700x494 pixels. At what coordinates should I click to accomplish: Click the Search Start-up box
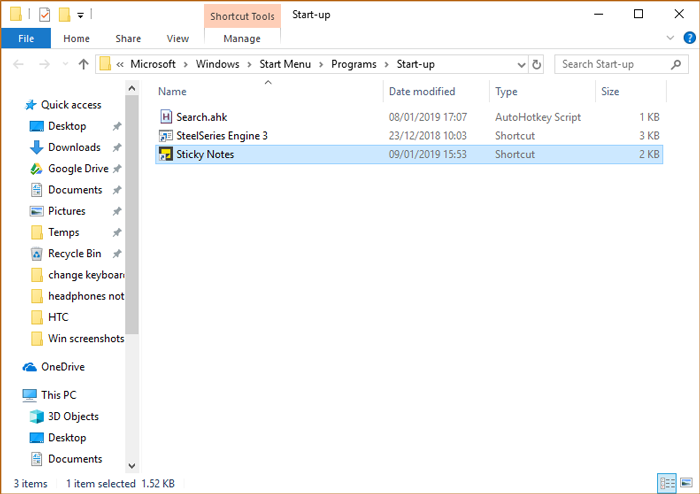(x=621, y=64)
